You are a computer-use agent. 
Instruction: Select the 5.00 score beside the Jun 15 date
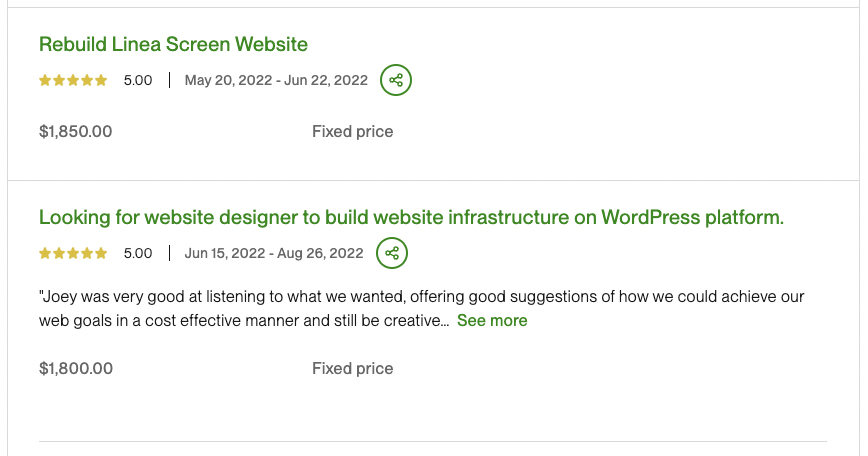click(138, 253)
